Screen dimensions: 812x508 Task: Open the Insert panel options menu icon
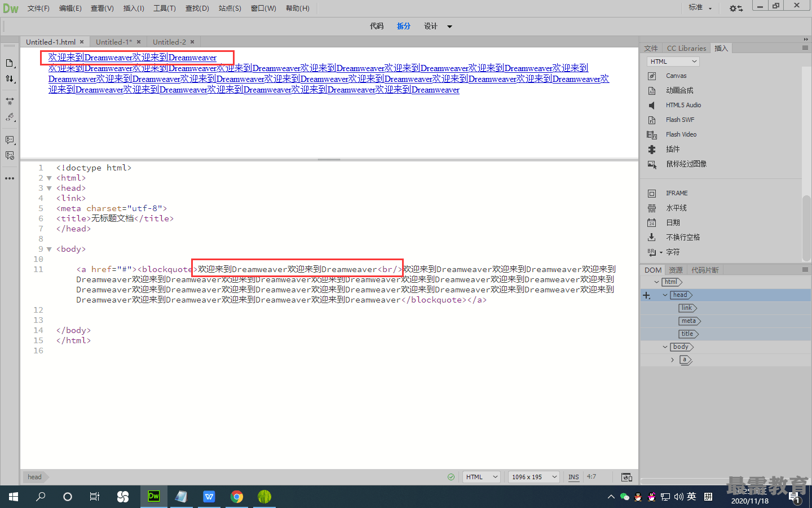(805, 48)
